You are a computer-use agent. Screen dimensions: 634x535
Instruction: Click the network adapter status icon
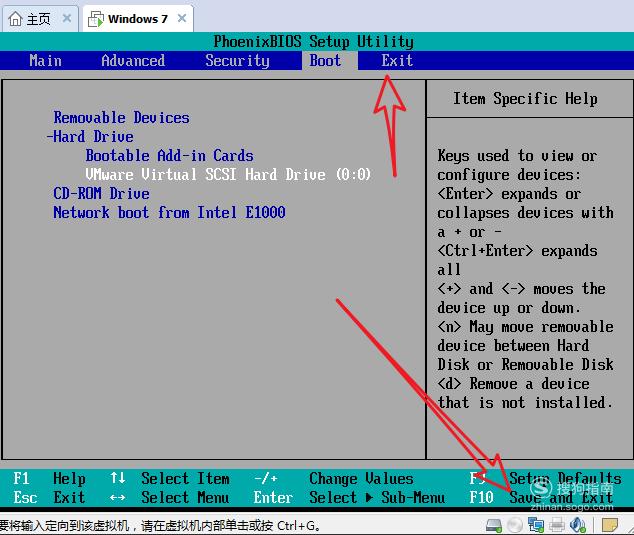[x=536, y=525]
